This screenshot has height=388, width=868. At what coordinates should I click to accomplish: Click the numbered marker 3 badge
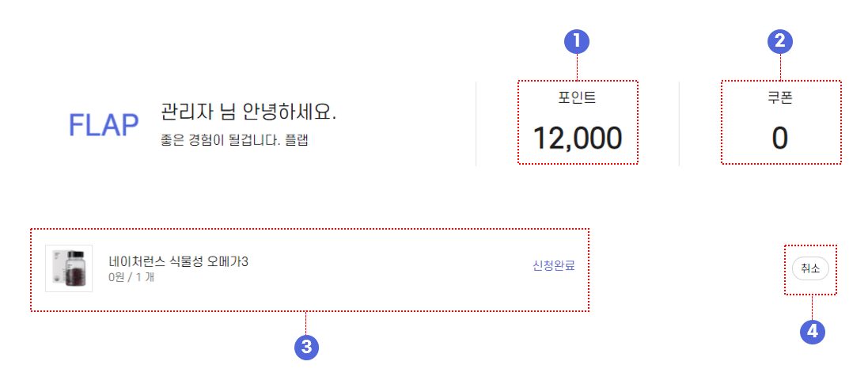point(306,347)
